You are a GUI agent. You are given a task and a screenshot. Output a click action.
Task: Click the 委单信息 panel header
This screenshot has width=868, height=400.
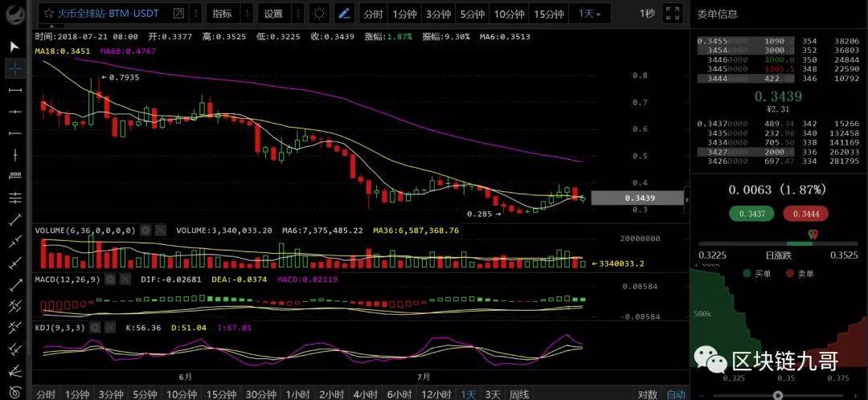[718, 14]
